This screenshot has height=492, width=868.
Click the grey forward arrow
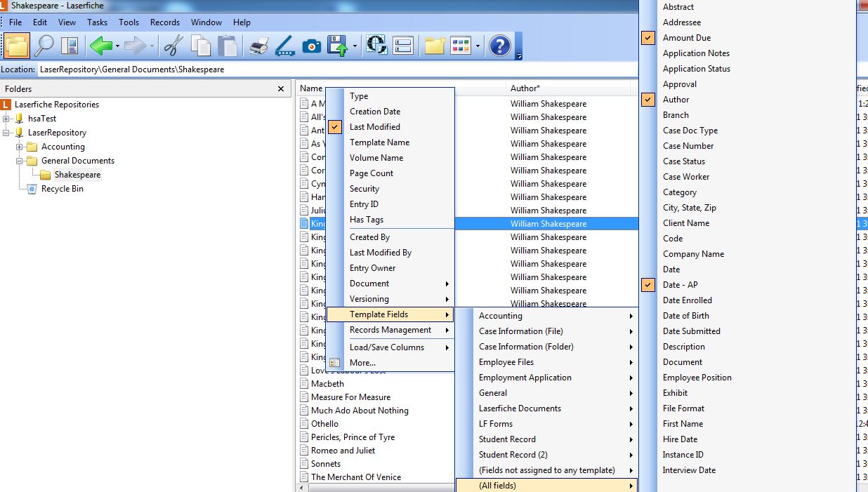[x=135, y=46]
